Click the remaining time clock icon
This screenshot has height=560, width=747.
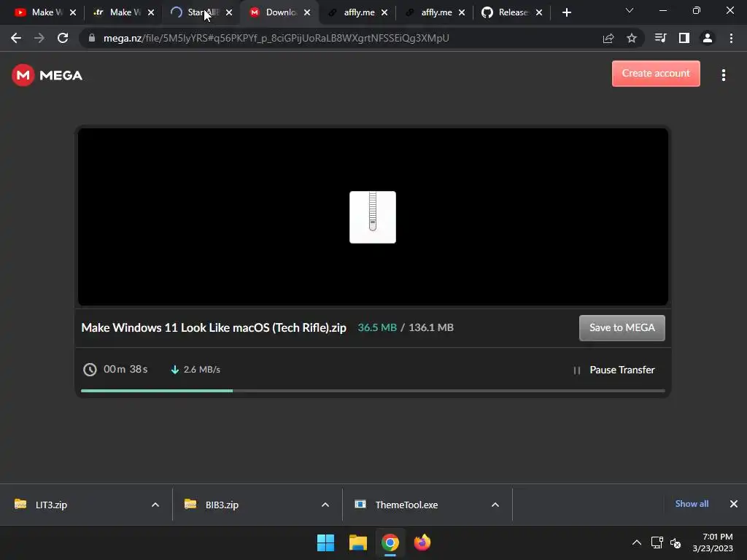point(90,370)
